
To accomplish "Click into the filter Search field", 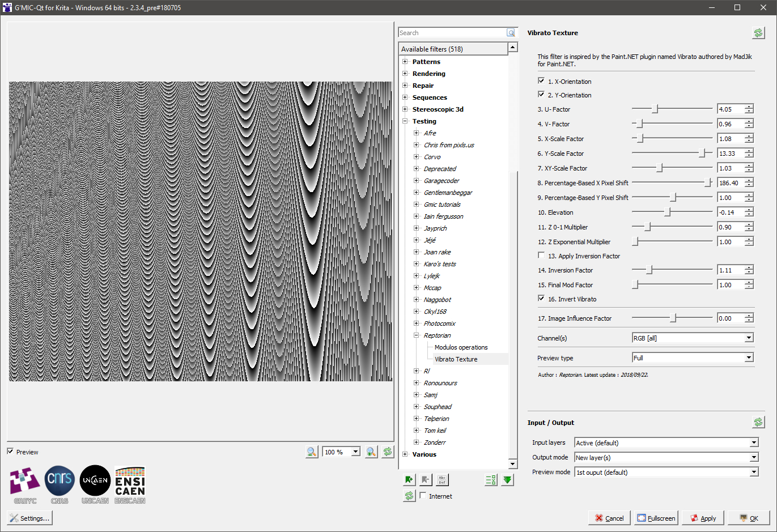I will (452, 33).
